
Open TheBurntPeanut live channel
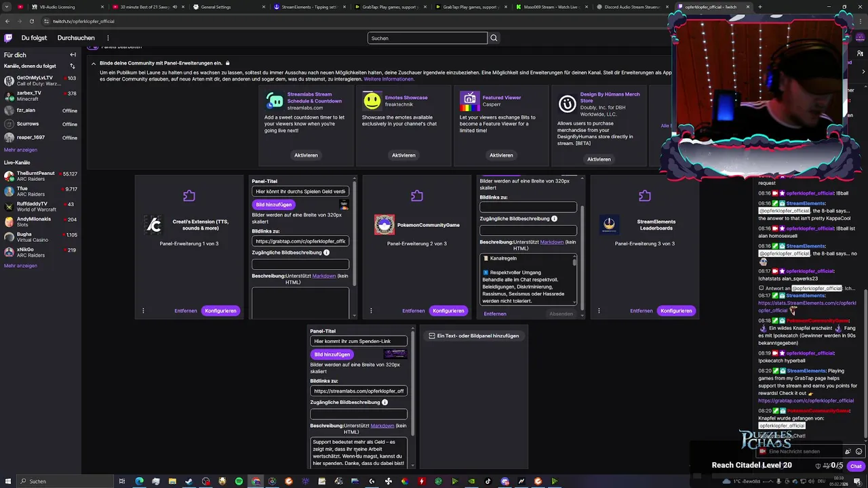click(x=40, y=176)
